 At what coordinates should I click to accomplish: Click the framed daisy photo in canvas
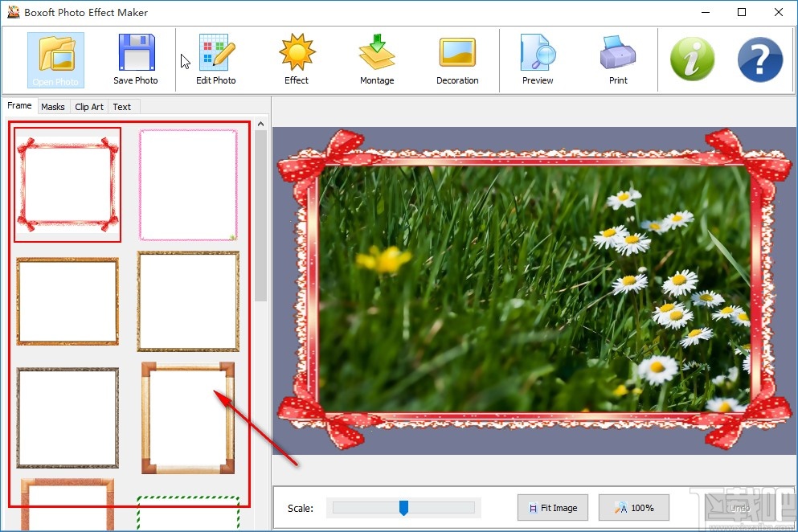point(534,289)
